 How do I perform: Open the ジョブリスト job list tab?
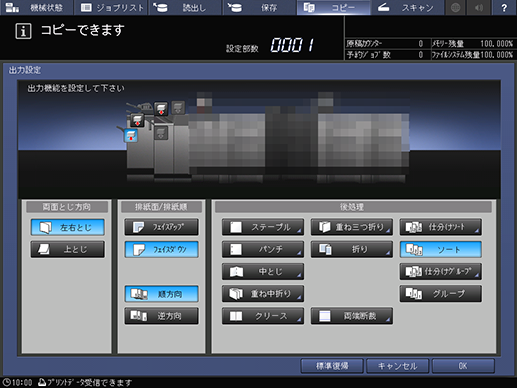(x=111, y=7)
